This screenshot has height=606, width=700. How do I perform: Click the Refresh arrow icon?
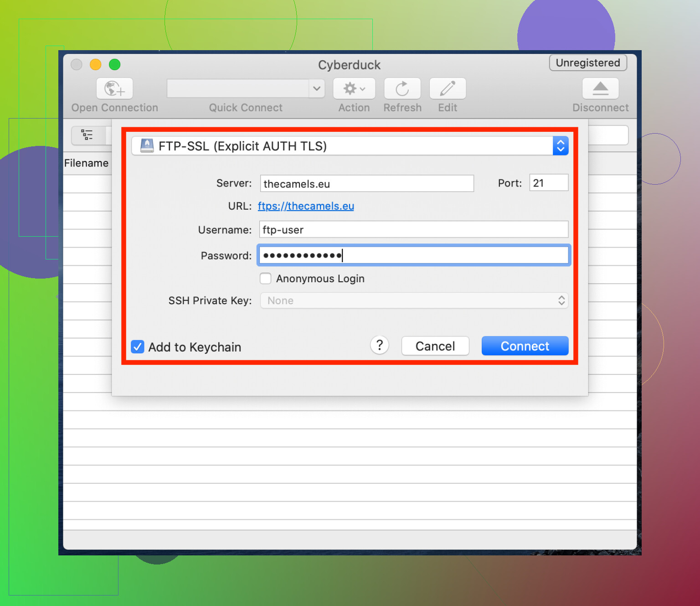[x=402, y=88]
